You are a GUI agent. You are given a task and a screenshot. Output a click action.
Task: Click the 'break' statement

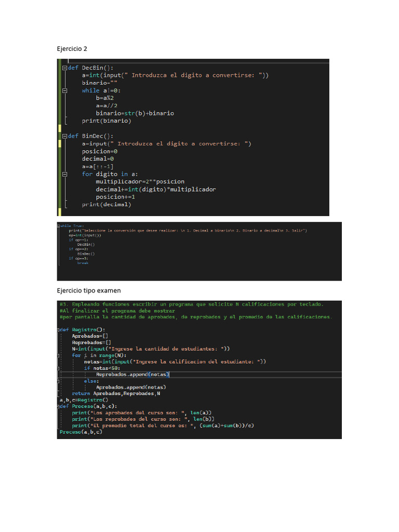click(83, 263)
